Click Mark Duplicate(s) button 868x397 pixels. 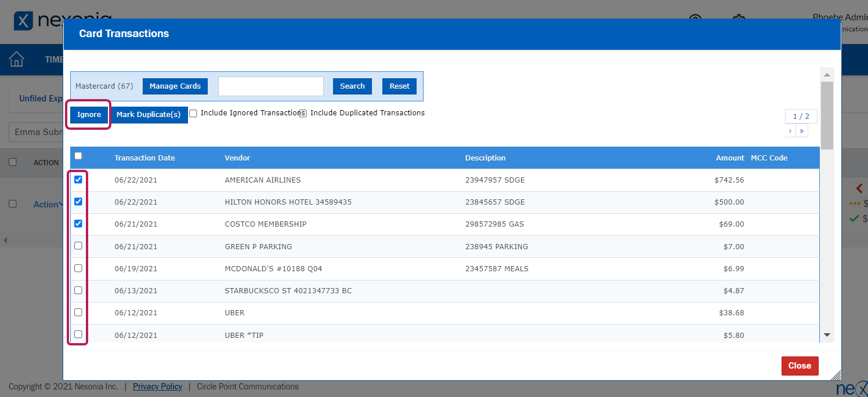149,115
